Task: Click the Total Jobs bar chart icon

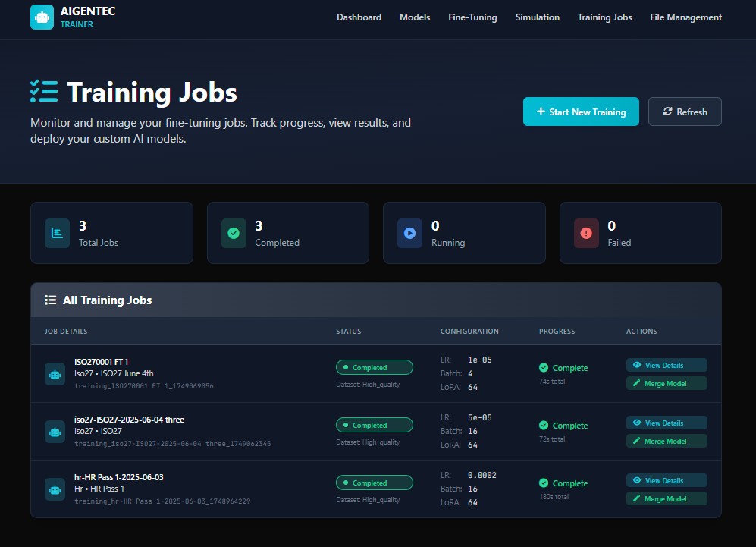Action: (x=57, y=233)
